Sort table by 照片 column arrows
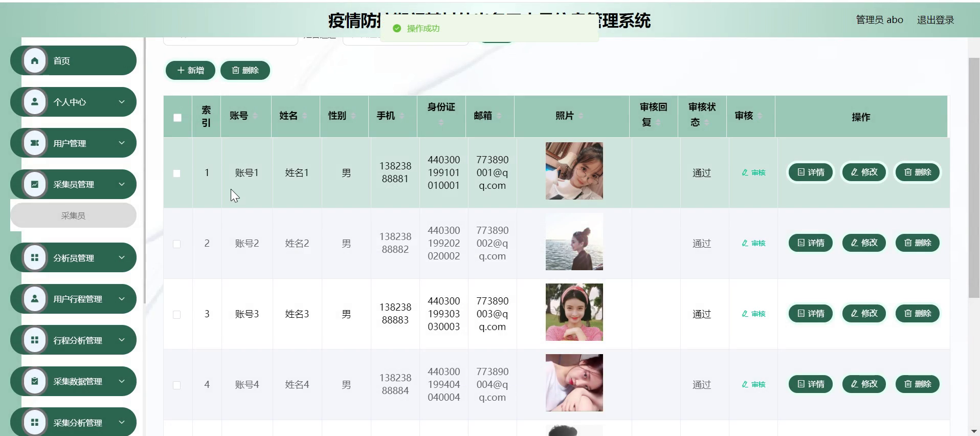The width and height of the screenshot is (980, 436). click(x=581, y=116)
